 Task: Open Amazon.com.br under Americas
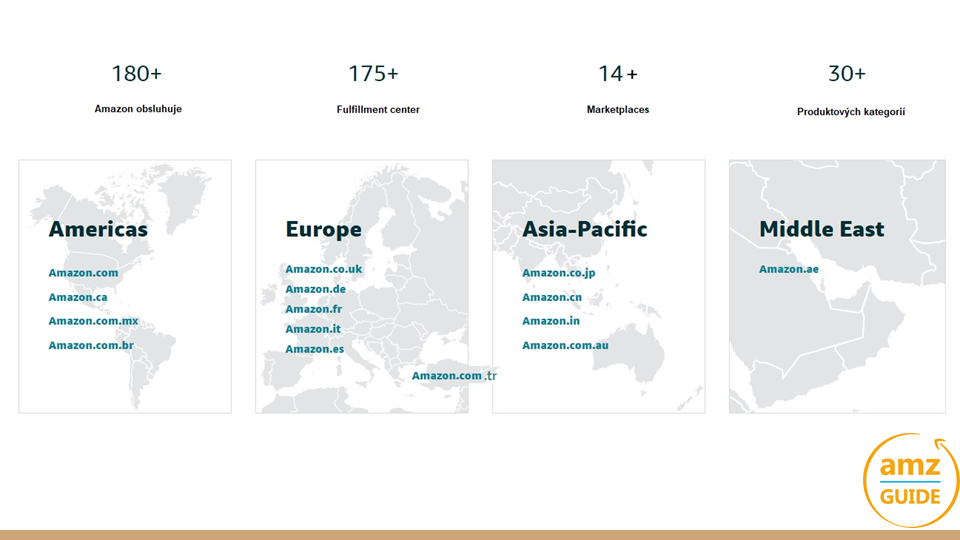[x=91, y=345]
